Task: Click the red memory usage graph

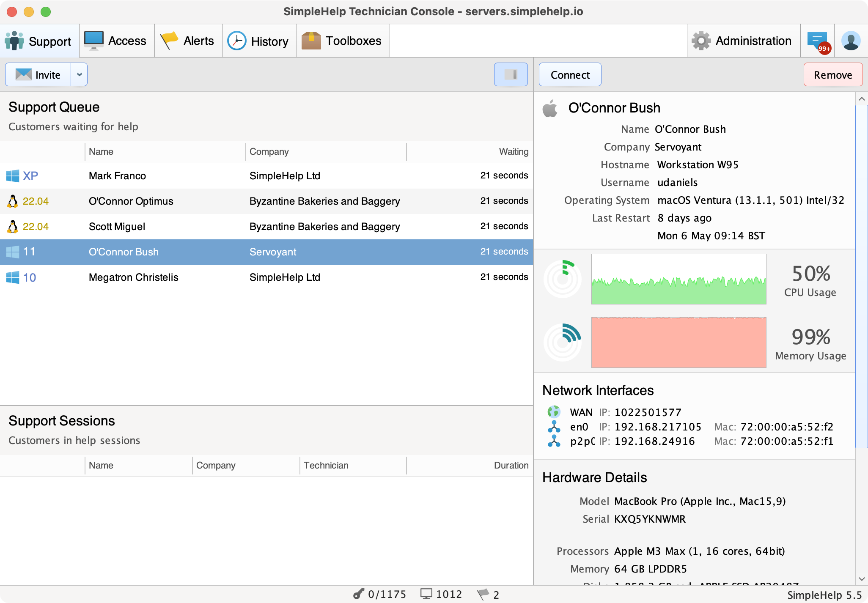Action: (x=678, y=343)
